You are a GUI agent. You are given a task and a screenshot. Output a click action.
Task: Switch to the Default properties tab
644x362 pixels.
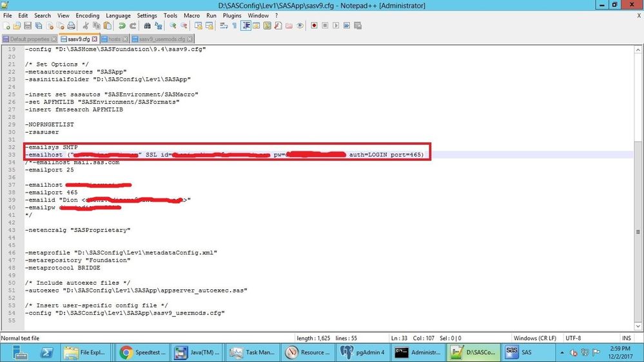(30, 39)
